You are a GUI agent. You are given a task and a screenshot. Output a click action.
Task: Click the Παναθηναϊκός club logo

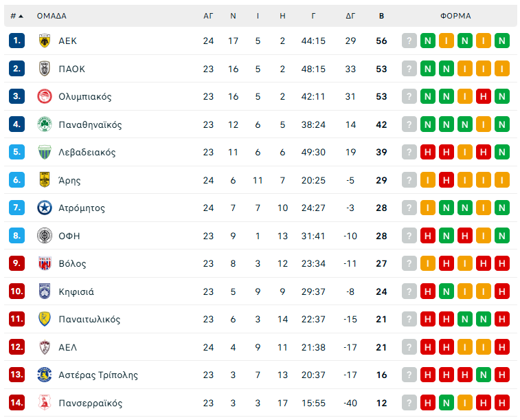point(45,124)
